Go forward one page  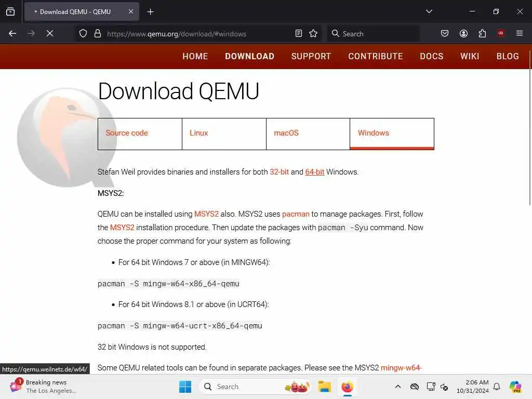click(x=31, y=33)
